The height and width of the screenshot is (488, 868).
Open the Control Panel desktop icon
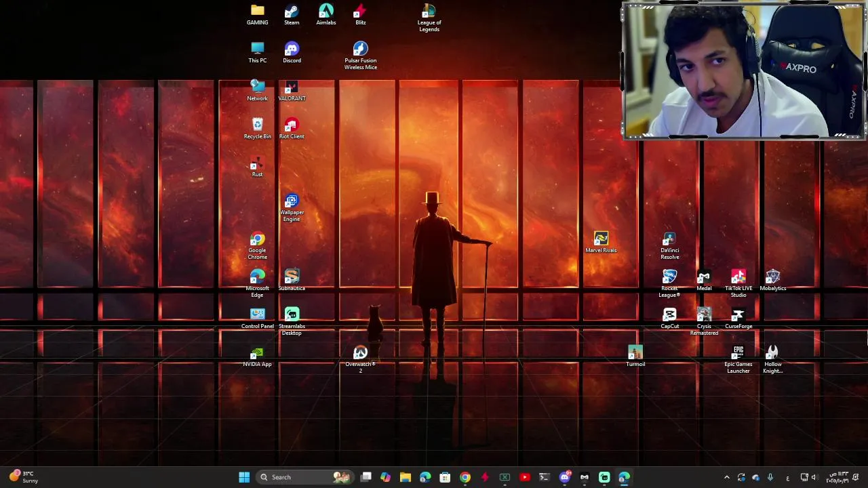pos(257,319)
